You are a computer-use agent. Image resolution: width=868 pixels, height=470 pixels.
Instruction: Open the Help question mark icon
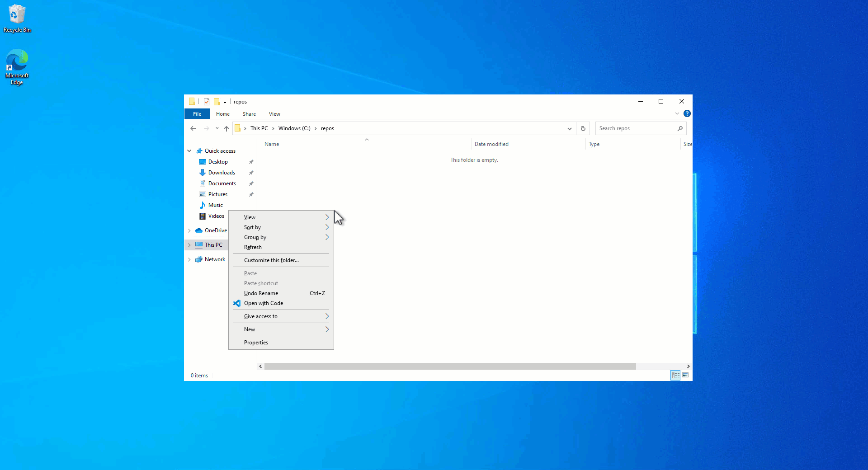[x=687, y=113]
